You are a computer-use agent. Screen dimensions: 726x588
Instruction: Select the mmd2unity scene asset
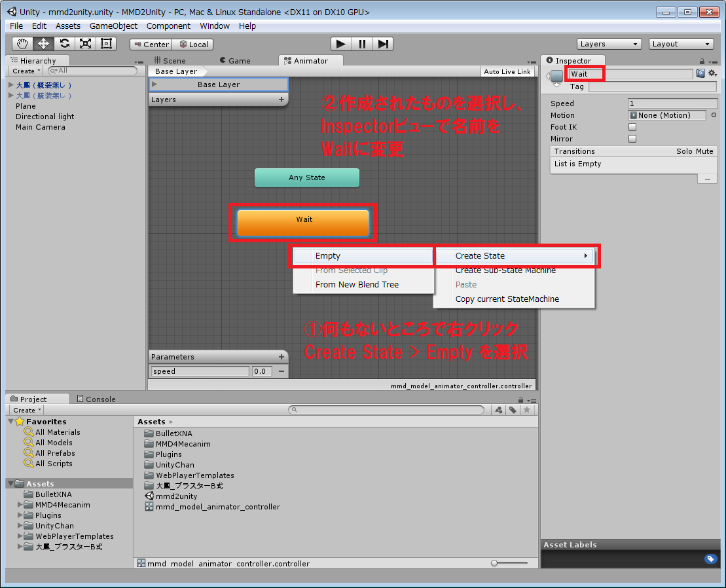[x=172, y=496]
